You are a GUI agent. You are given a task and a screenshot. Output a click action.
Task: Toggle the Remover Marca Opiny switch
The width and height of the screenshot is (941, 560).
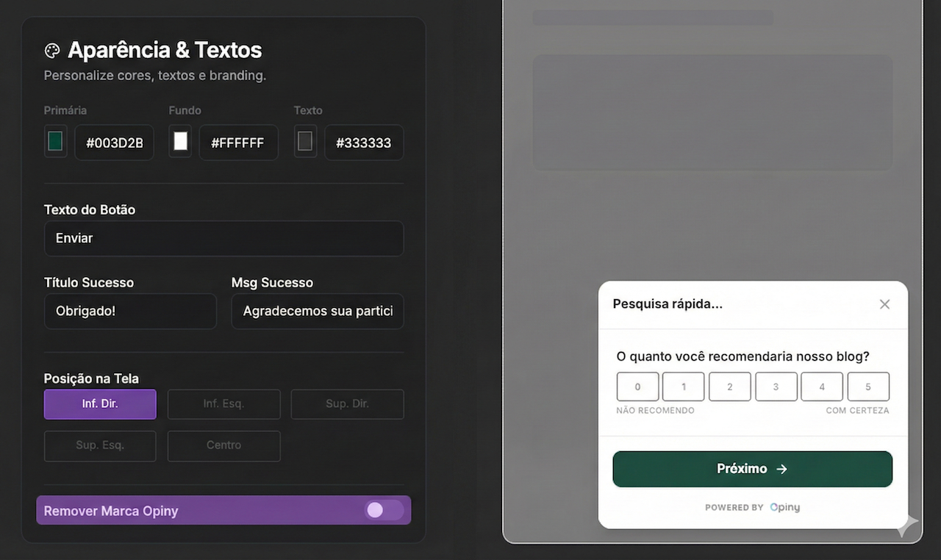click(x=384, y=510)
